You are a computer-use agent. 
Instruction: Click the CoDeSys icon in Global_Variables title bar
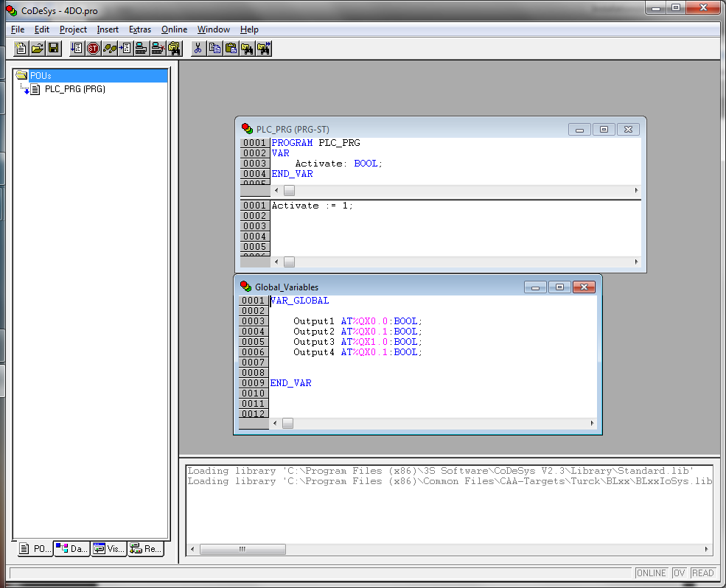246,287
